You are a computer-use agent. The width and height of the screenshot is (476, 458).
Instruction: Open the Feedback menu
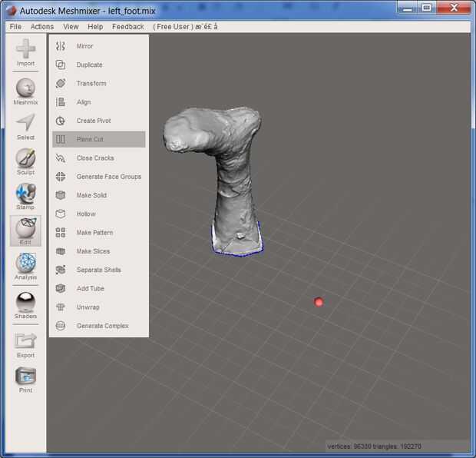tap(127, 27)
